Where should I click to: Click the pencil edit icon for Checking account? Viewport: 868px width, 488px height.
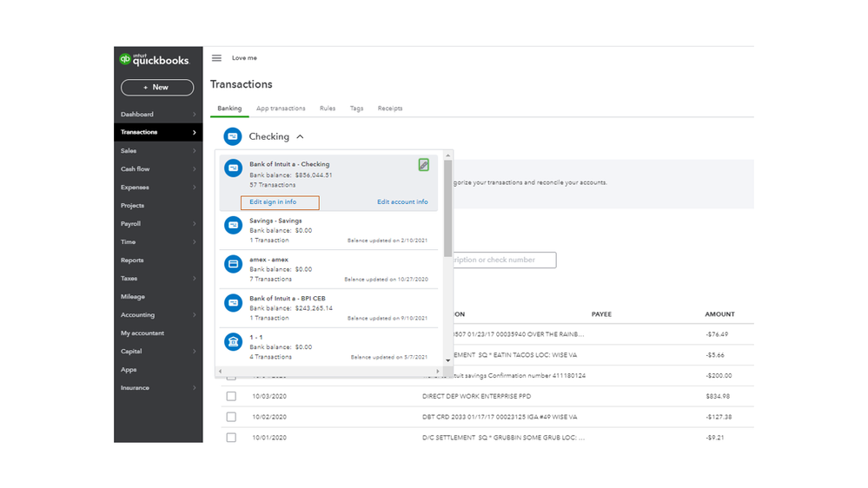coord(423,164)
